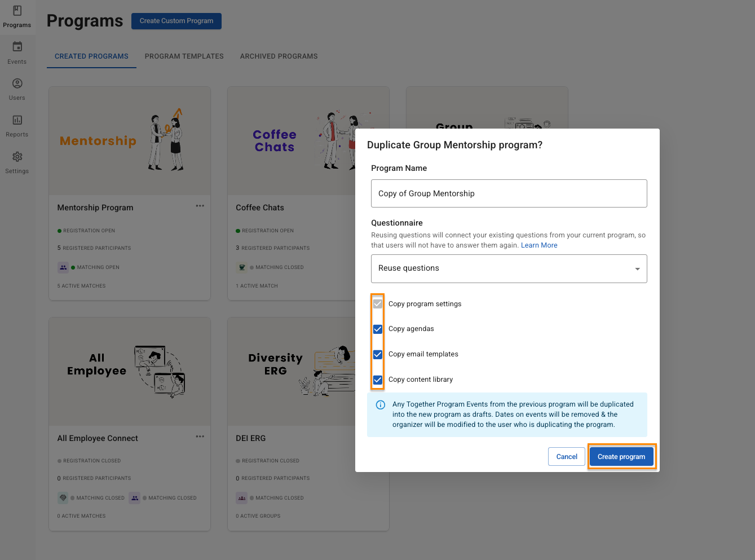Viewport: 755px width, 560px height.
Task: Switch to the Archived Programs tab
Action: point(279,56)
